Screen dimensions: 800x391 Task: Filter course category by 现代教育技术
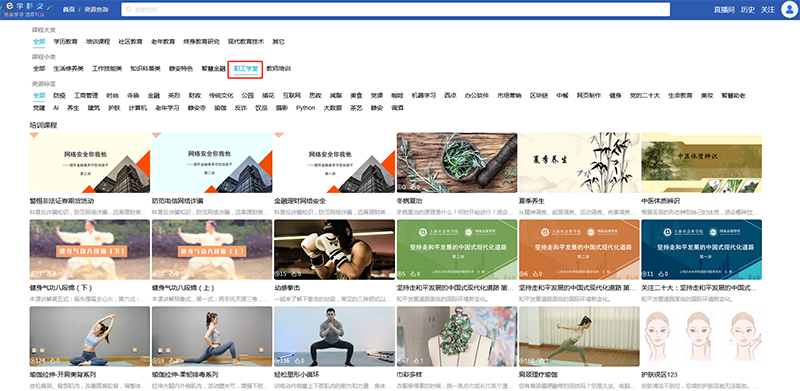point(246,41)
